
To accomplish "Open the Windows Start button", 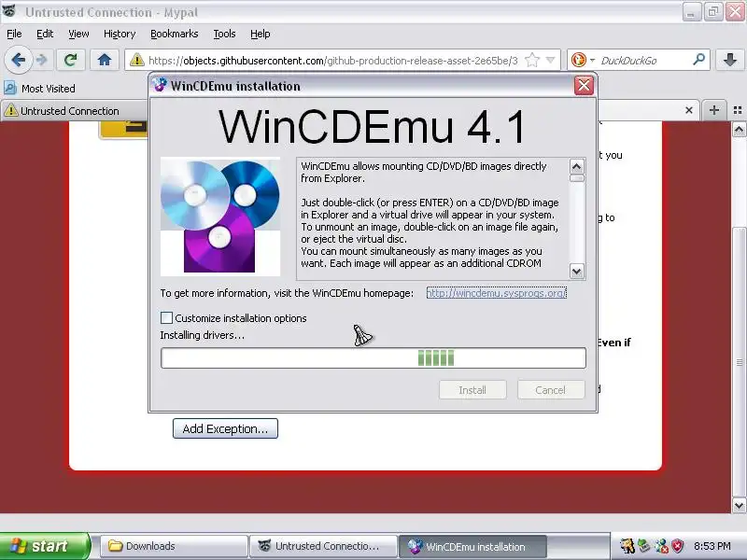I will (44, 546).
